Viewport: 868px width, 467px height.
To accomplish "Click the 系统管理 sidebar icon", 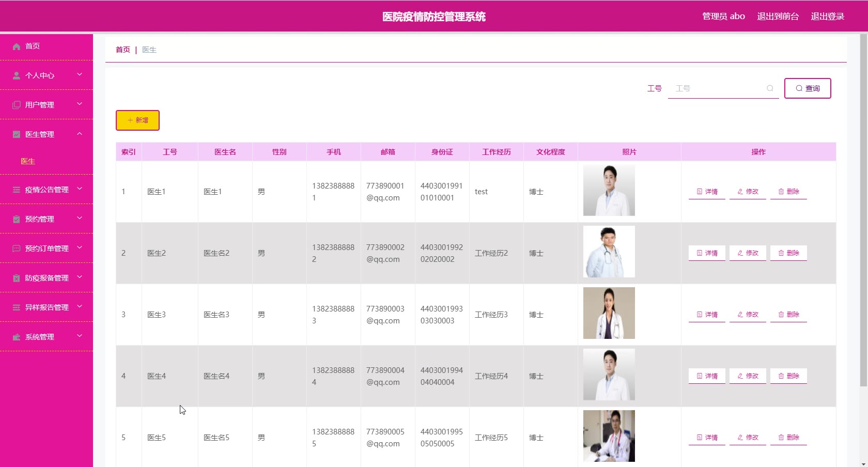I will click(17, 337).
